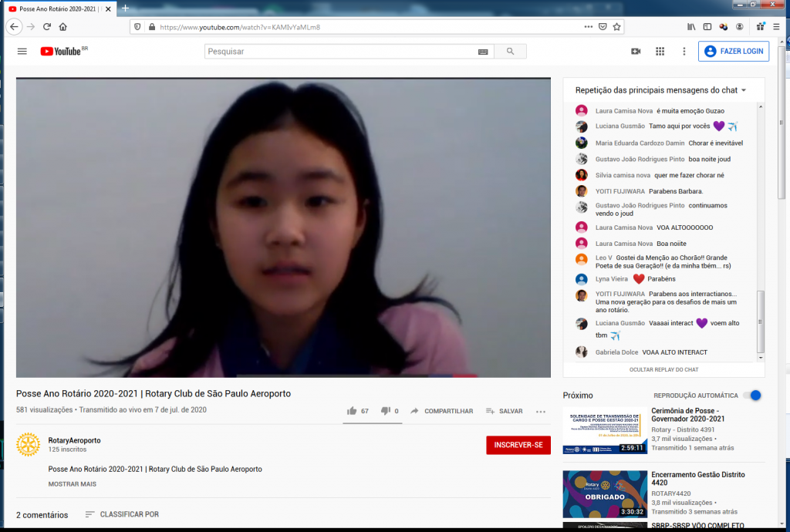Bookmark this page with the star icon

pos(617,26)
